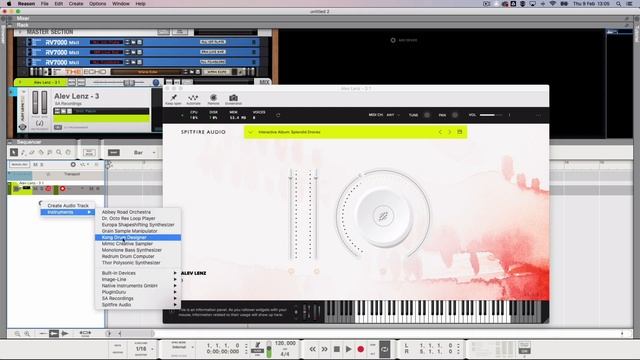Toggle bypass on first RV7000 MkII device
Screen dimensions: 640x360
pos(29,42)
